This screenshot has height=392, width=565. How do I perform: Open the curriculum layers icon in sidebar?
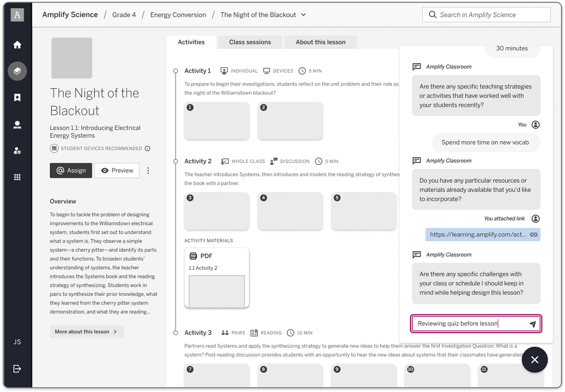point(17,71)
